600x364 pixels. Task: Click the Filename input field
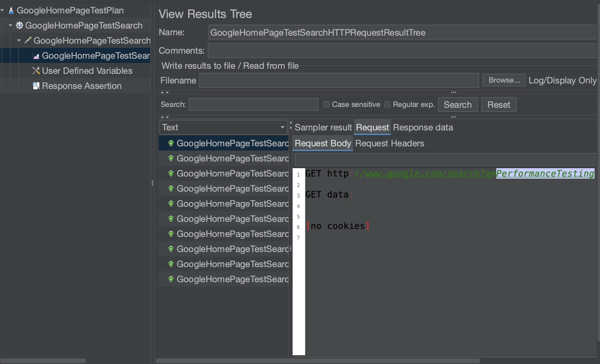click(x=339, y=81)
